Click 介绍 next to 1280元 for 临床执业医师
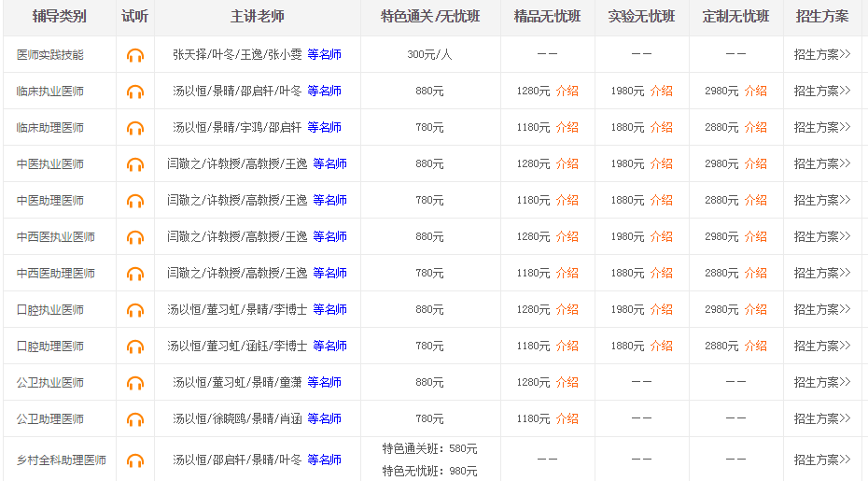 click(567, 91)
